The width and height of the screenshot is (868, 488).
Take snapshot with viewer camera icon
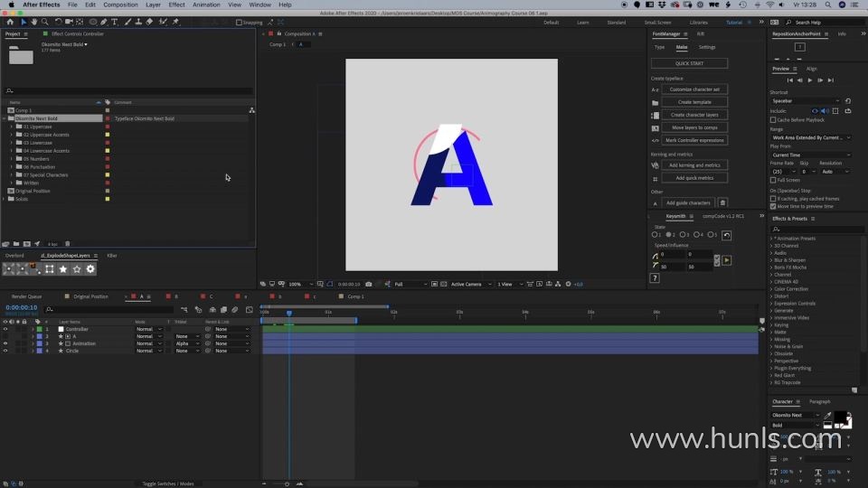coord(368,284)
